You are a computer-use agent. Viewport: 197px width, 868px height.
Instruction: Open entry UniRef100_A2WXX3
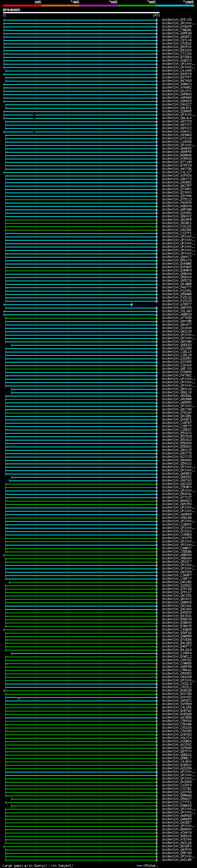[177, 61]
